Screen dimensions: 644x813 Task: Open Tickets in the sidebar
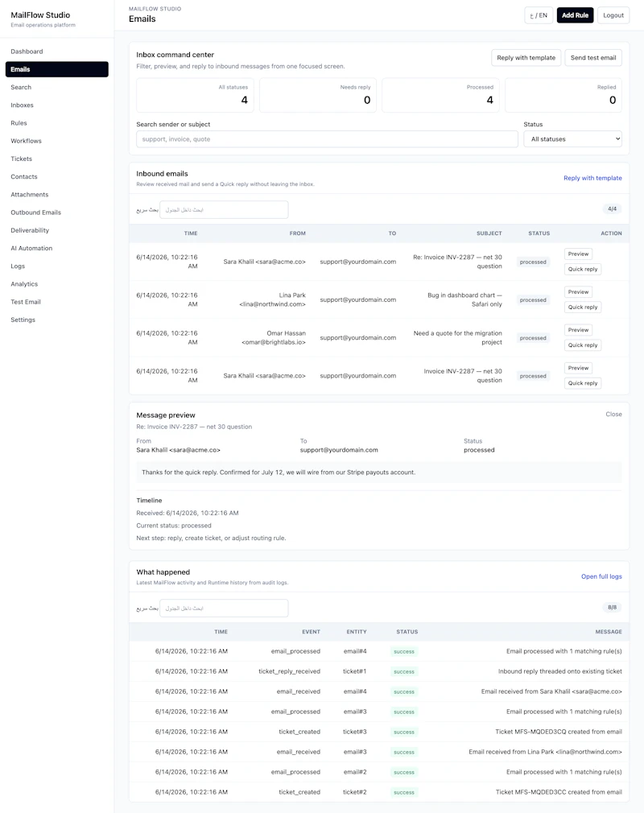tap(21, 159)
